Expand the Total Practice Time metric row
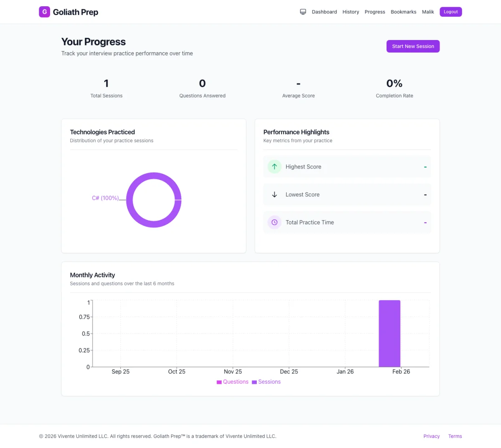Image resolution: width=501 pixels, height=448 pixels. pyautogui.click(x=347, y=222)
